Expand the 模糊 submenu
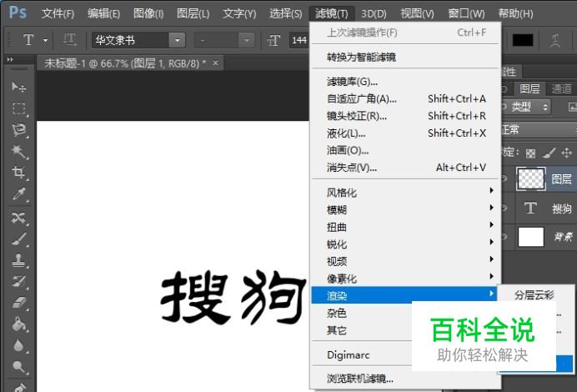Screen dimensions: 577x392 pos(404,210)
